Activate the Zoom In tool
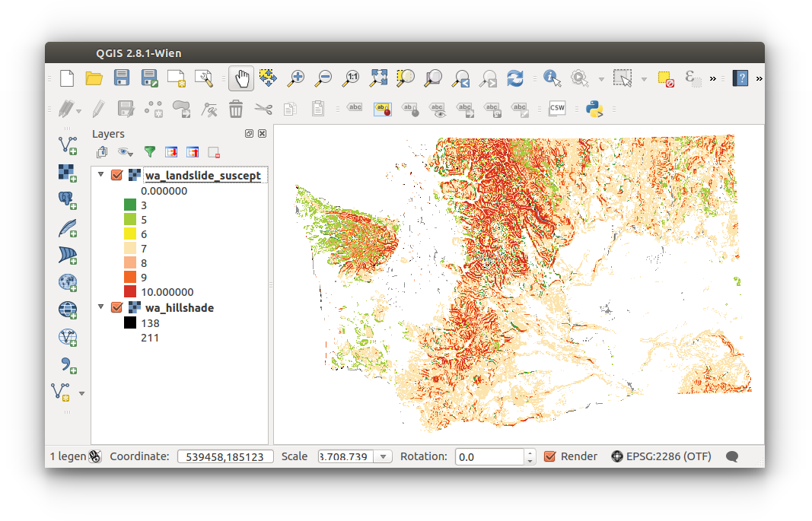Screen dimensions: 812x521 (x=296, y=78)
